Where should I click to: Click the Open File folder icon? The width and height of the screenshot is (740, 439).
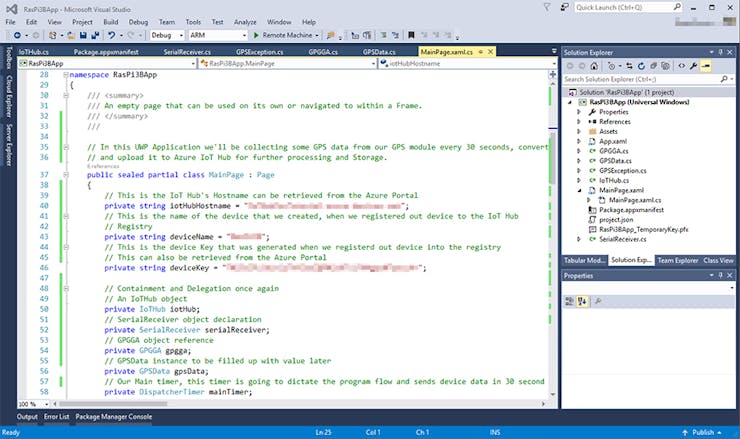[71, 35]
